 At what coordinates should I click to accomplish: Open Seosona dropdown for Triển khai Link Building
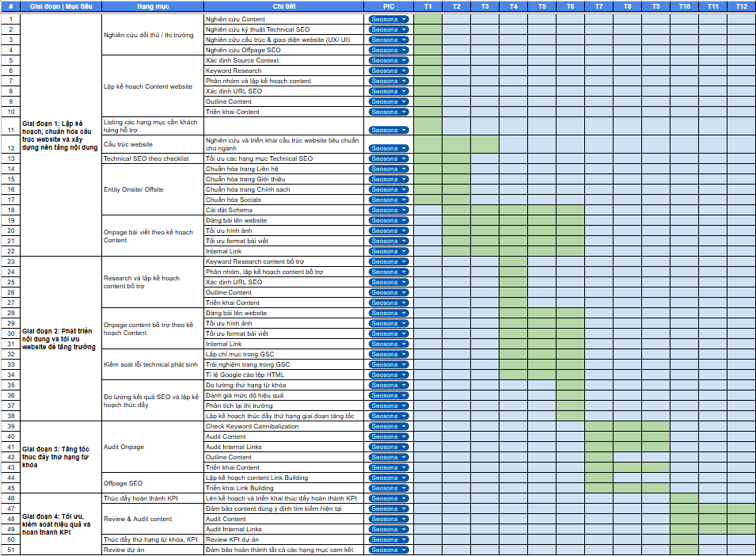[389, 488]
